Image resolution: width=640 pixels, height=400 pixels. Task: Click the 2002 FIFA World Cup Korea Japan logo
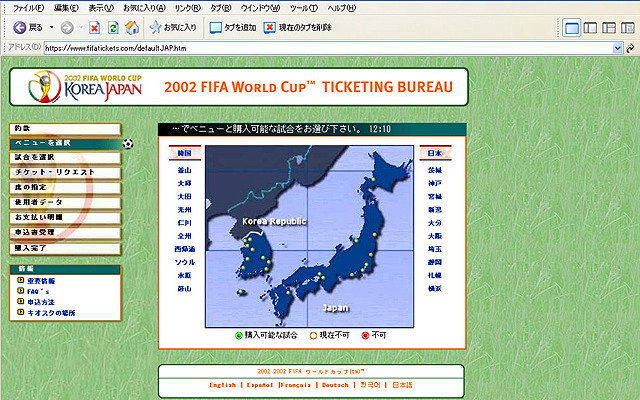[x=85, y=87]
